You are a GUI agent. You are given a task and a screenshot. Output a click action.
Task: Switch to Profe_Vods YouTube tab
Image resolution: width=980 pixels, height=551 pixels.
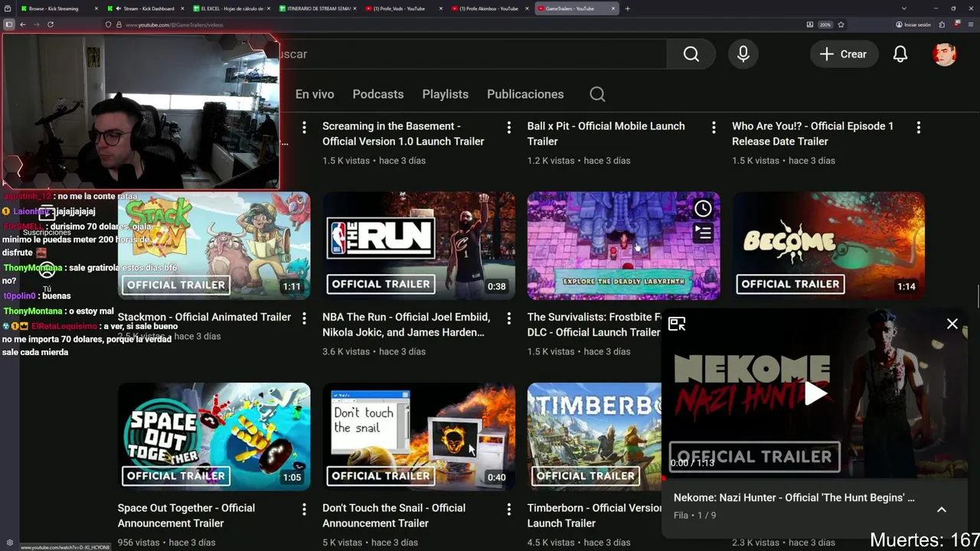(403, 8)
